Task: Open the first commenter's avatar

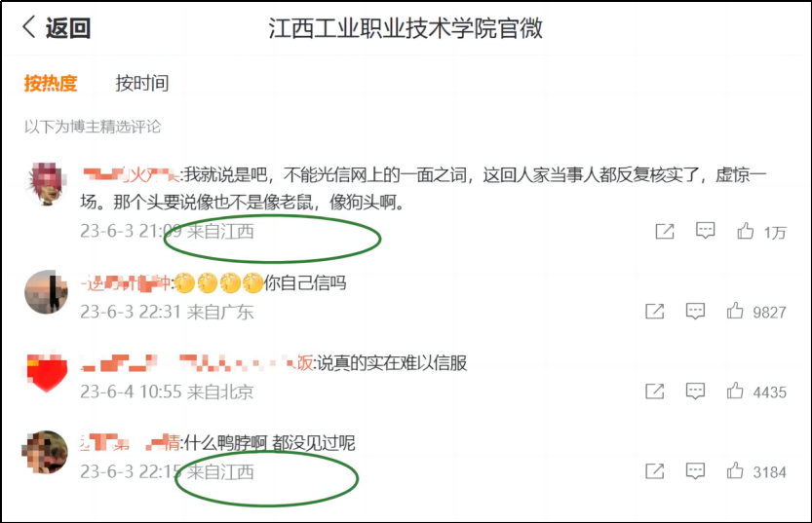Action: tap(47, 184)
